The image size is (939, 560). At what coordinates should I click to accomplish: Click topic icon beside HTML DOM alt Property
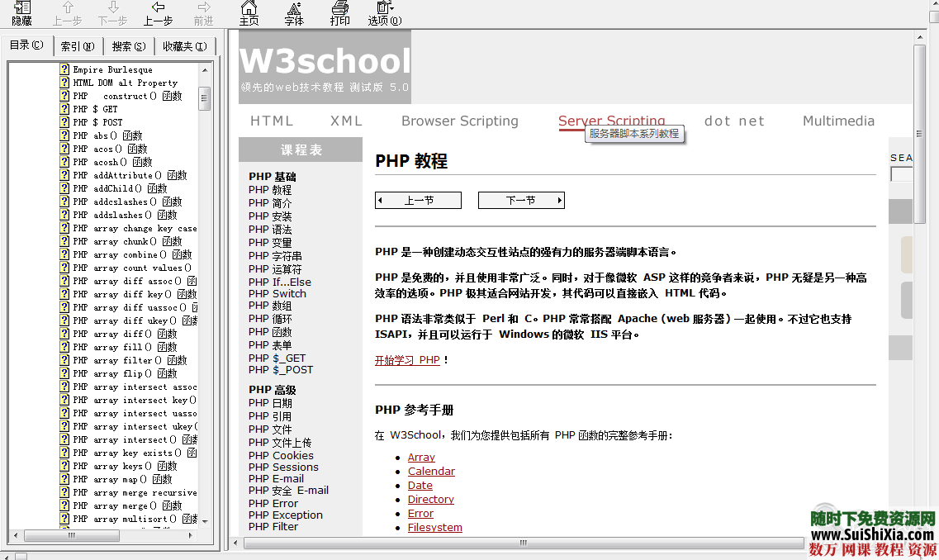coord(64,83)
